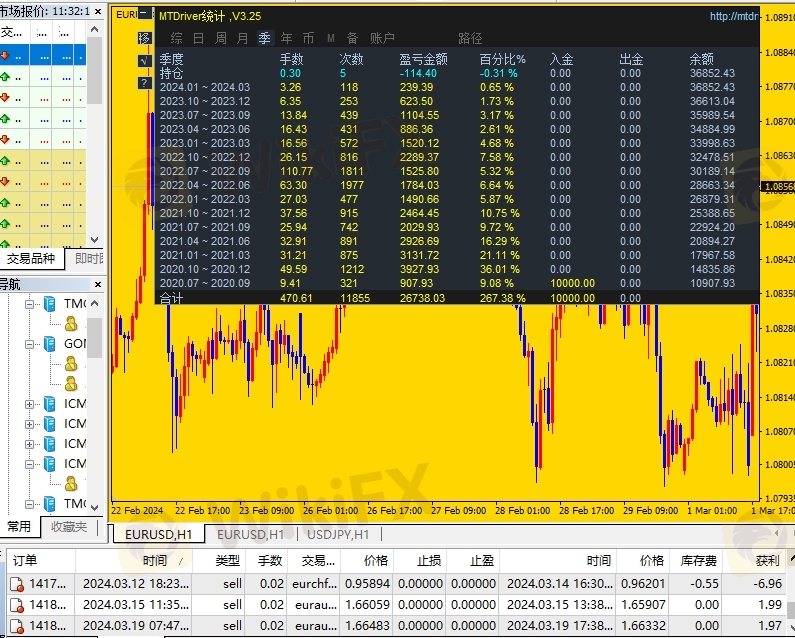
Task: Click the 合计 total row label
Action: tap(171, 298)
